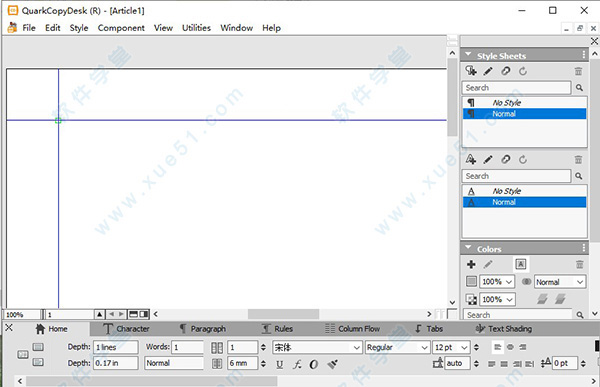
Task: Click magnifier beside paragraph styles search
Action: pyautogui.click(x=579, y=88)
